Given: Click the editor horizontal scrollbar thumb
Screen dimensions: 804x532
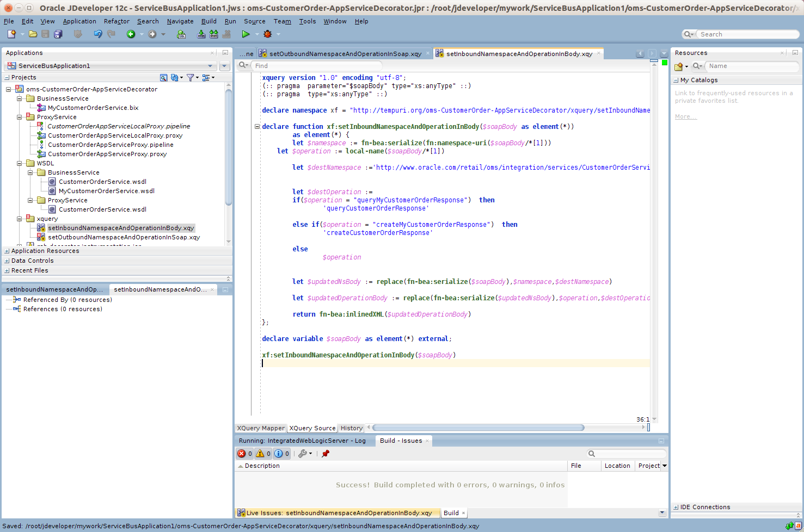Looking at the screenshot, I should point(478,428).
